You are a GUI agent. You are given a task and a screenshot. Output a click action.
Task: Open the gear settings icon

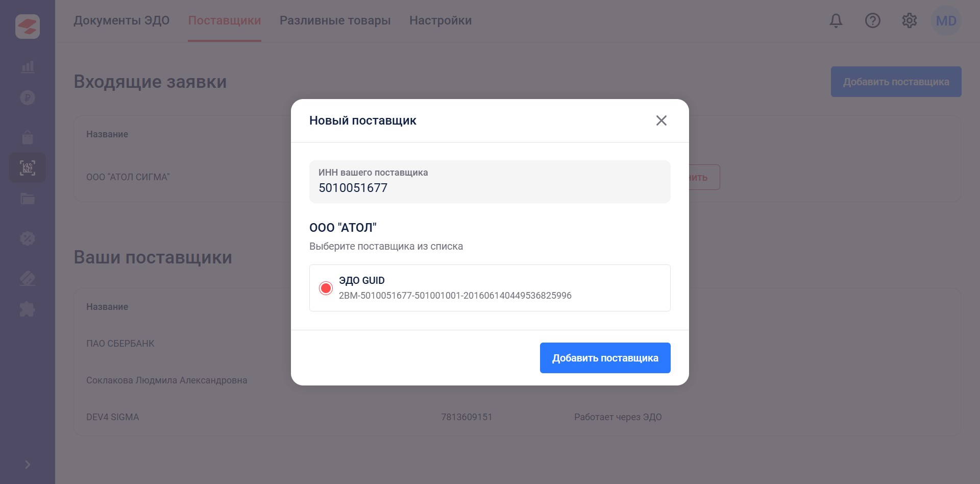(909, 21)
